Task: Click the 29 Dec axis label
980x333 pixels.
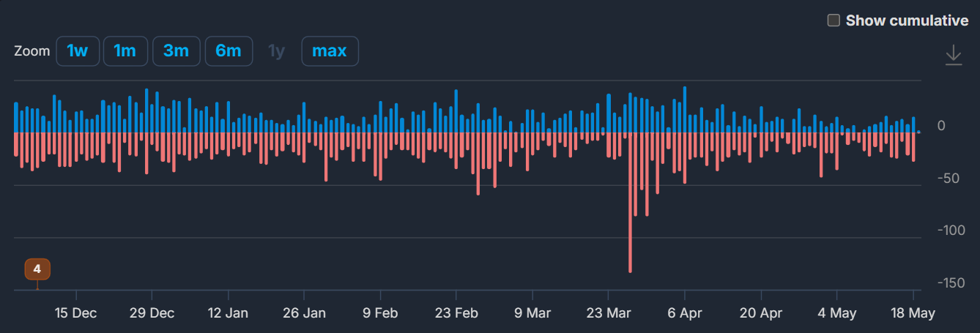Action: (152, 313)
